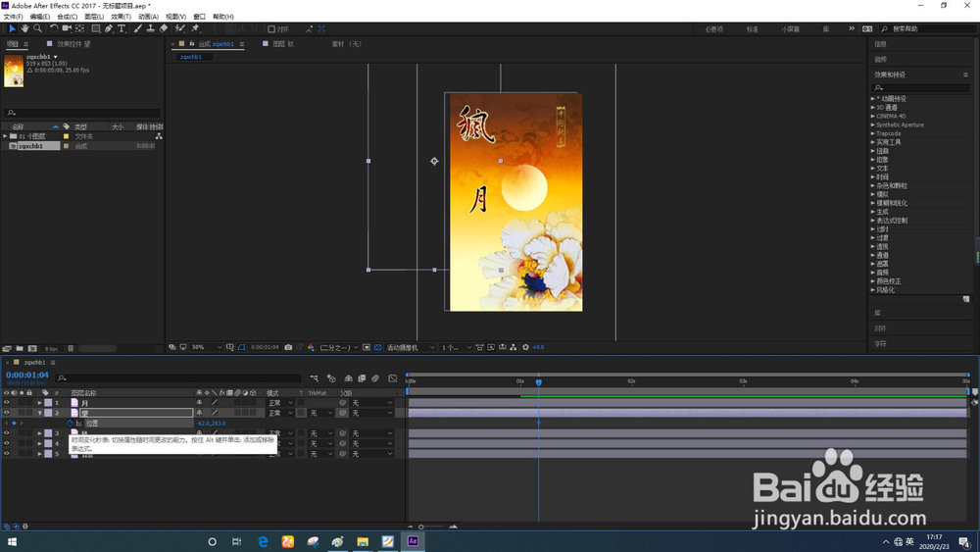
Task: Open the 合成(C) Composition menu
Action: click(x=67, y=17)
